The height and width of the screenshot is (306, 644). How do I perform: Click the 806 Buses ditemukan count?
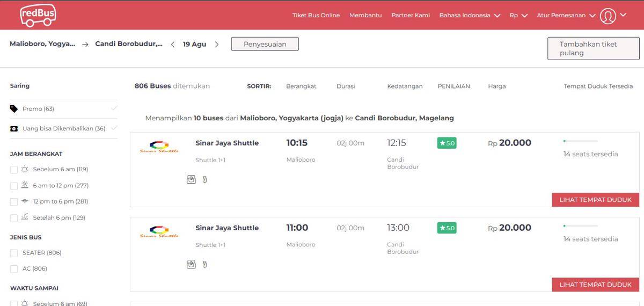point(172,86)
